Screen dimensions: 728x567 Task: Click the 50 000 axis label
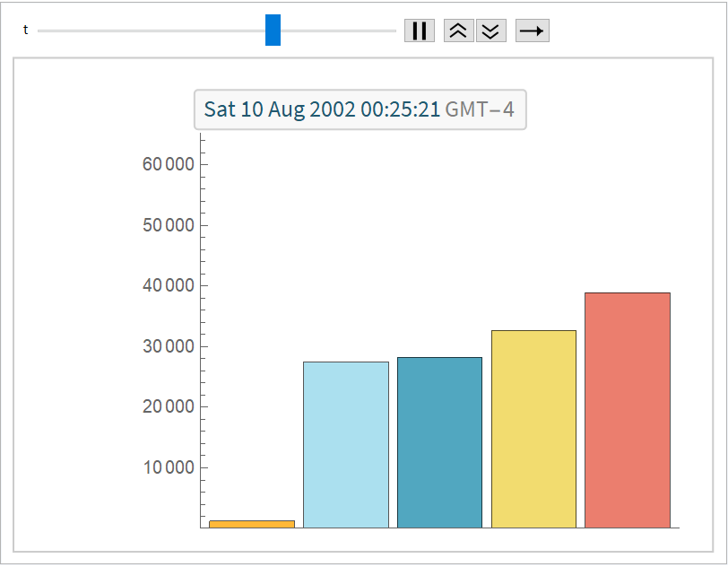169,225
